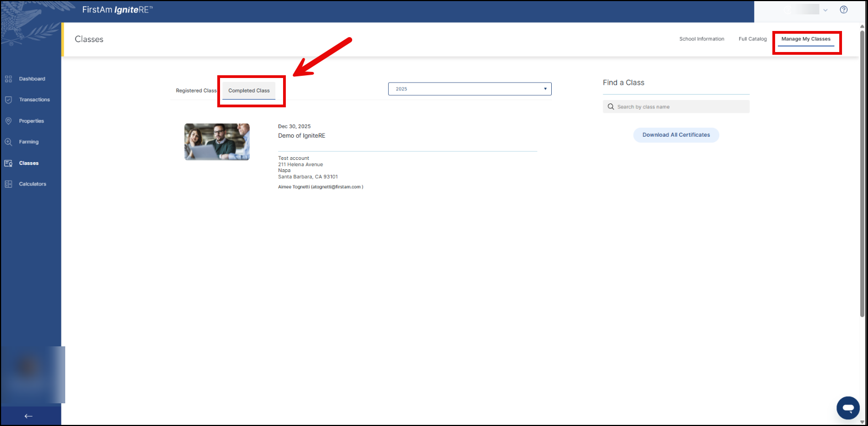Click the search magnifier icon
This screenshot has width=868, height=426.
(611, 107)
